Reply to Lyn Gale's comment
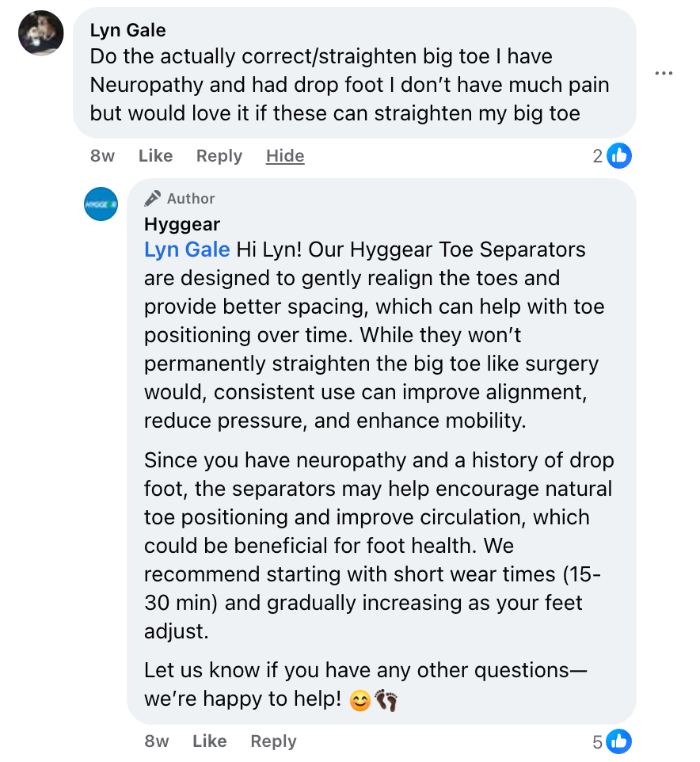Viewport: 700px width, 762px height. (219, 156)
